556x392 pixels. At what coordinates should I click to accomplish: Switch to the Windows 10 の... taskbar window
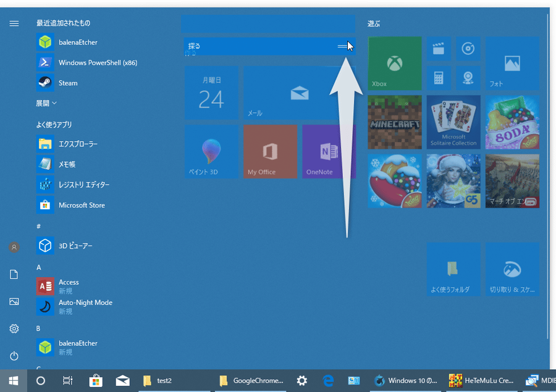pos(406,381)
